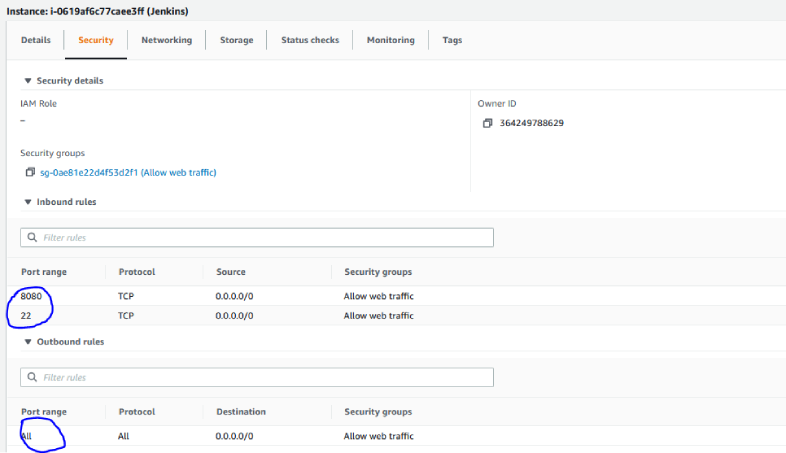Click the inbound Port range column header

coord(44,272)
